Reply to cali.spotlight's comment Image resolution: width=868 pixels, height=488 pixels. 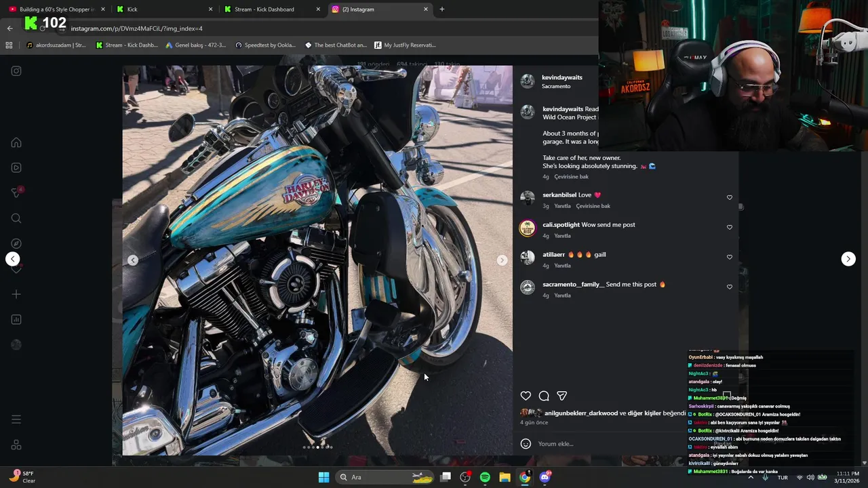pos(562,236)
